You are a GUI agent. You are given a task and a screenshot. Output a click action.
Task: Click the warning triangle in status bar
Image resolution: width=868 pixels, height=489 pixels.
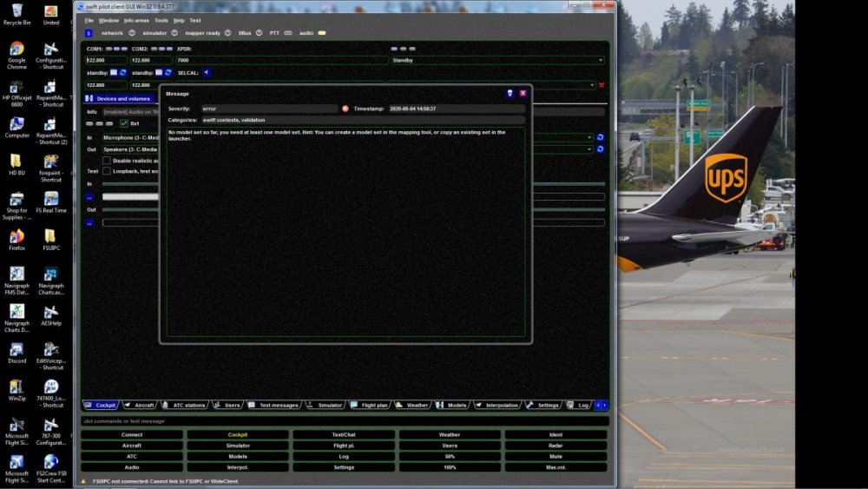(x=84, y=481)
